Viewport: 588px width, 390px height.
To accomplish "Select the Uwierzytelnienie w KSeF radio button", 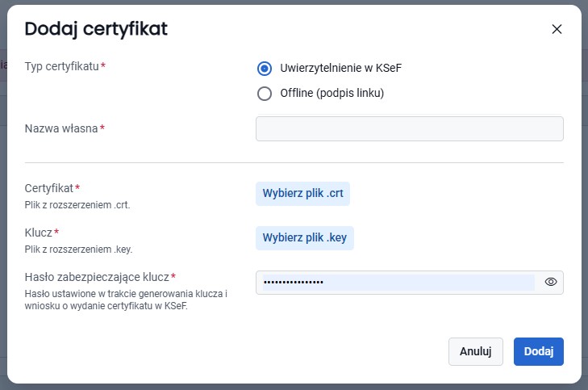I will tap(265, 68).
